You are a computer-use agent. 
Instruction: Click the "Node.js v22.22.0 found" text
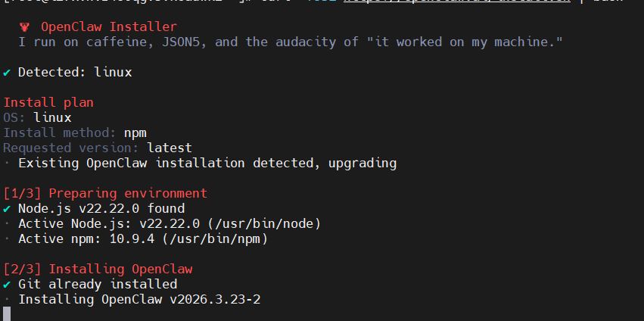click(x=101, y=208)
